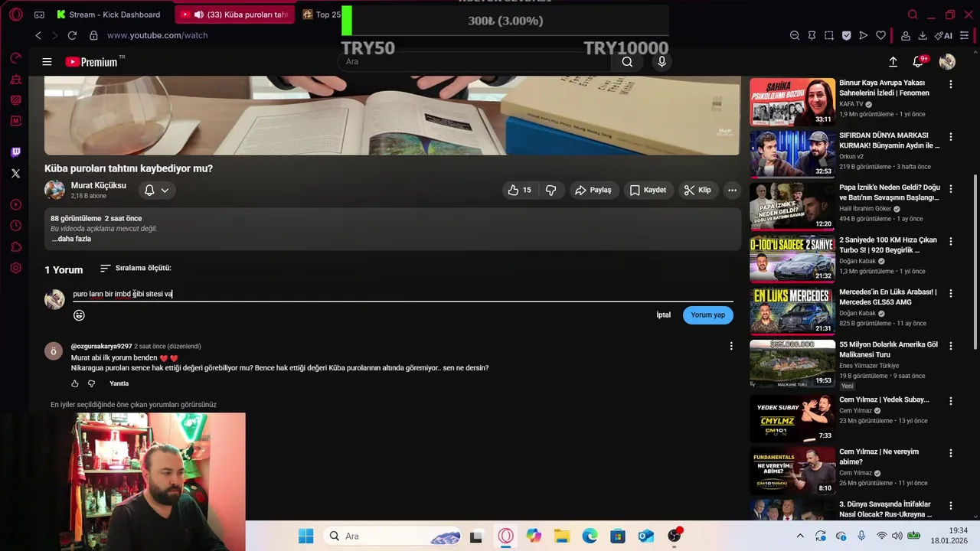
Task: Take a snapshot with the dashed-square icon
Action: tap(829, 35)
